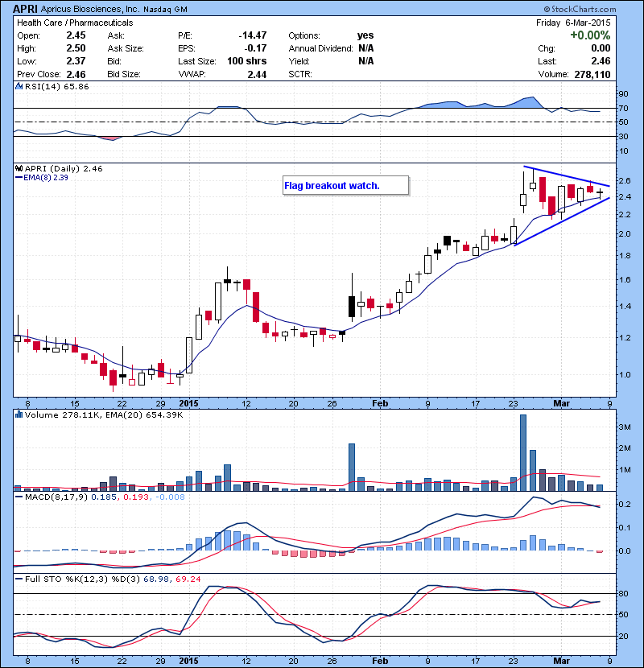Image resolution: width=644 pixels, height=668 pixels.
Task: Select the 'Flag breakout watch.' annotation box
Action: (345, 186)
